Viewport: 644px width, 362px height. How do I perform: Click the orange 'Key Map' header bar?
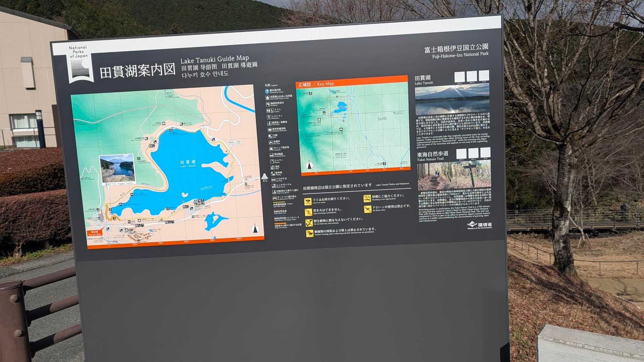click(x=352, y=82)
